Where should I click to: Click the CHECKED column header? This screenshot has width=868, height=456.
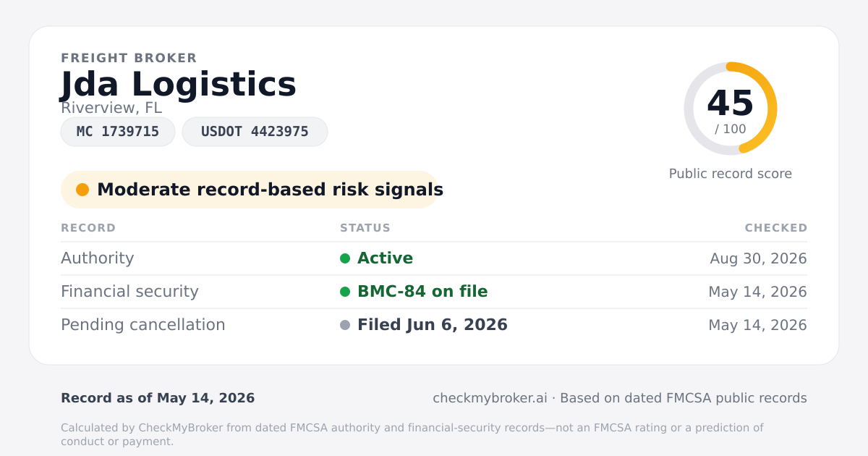pyautogui.click(x=776, y=228)
